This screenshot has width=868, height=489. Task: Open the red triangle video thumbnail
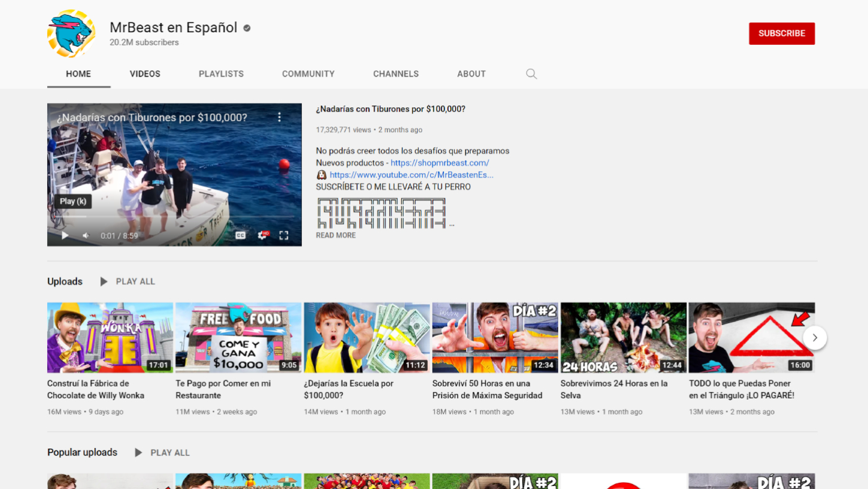(x=752, y=338)
